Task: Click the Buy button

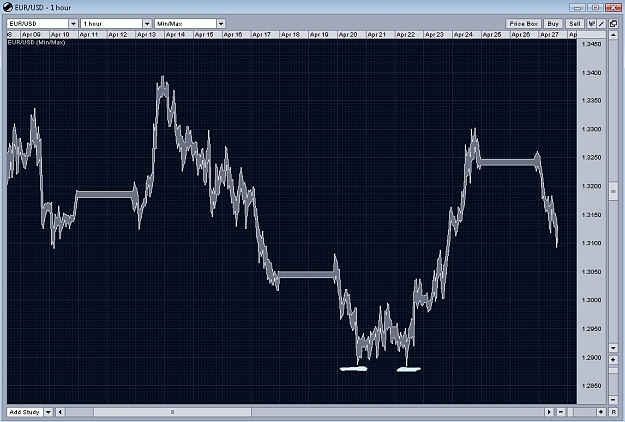Action: click(553, 24)
